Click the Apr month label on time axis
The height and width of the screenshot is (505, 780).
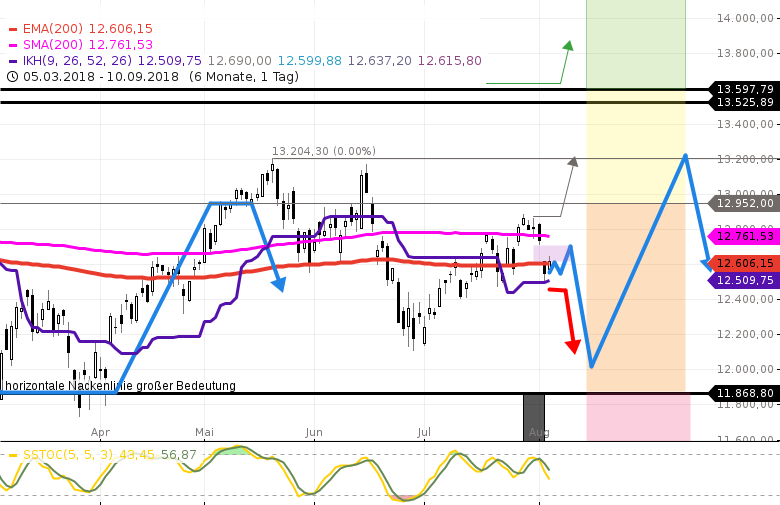click(100, 432)
